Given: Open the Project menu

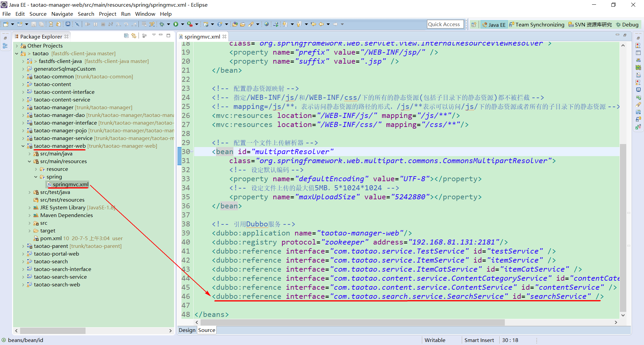Looking at the screenshot, I should pyautogui.click(x=107, y=14).
